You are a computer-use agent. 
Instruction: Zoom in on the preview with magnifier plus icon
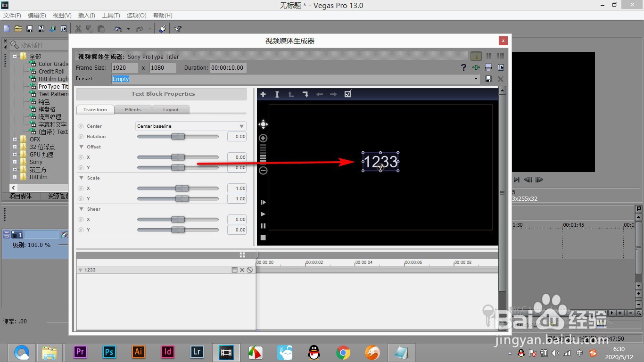tap(263, 138)
